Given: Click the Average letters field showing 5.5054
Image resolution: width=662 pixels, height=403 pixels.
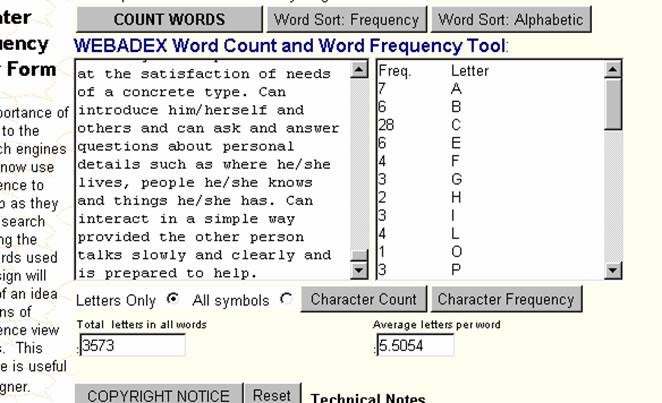Looking at the screenshot, I should 415,345.
